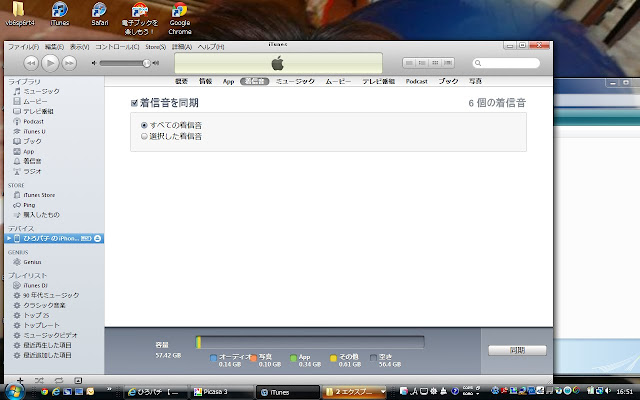Open the Google Chrome desktop shortcut
Viewport: 640px width, 400px height.
[x=180, y=18]
